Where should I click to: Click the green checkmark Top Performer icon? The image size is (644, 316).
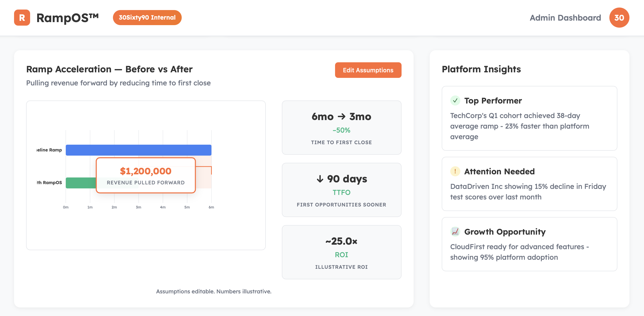point(455,100)
